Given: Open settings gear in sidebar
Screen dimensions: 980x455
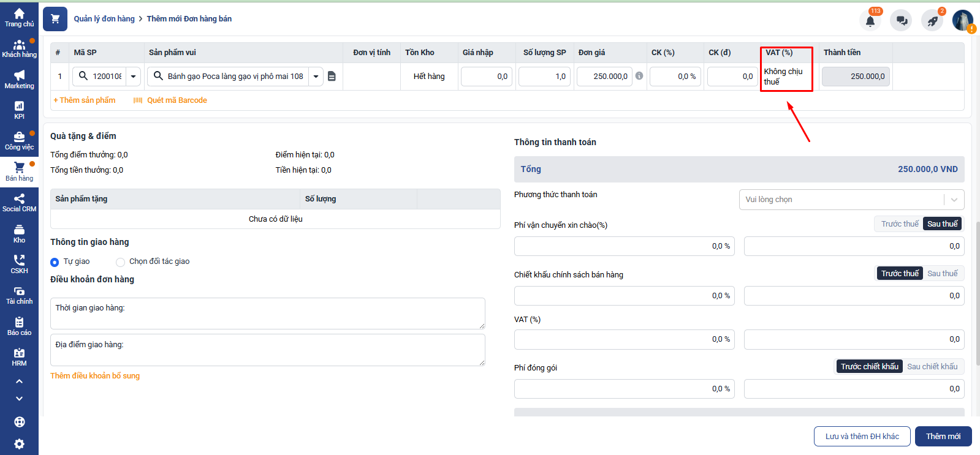Looking at the screenshot, I should pos(19,444).
